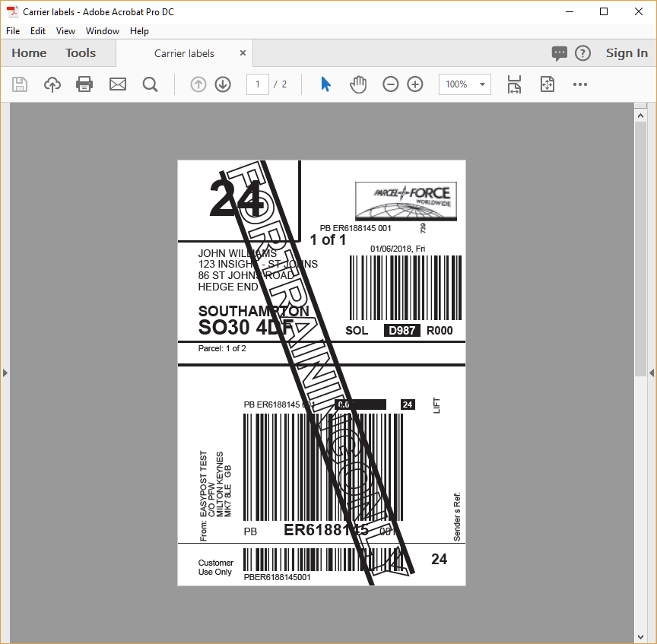Expand the left navigation pane arrow
The width and height of the screenshot is (657, 644).
click(x=5, y=373)
